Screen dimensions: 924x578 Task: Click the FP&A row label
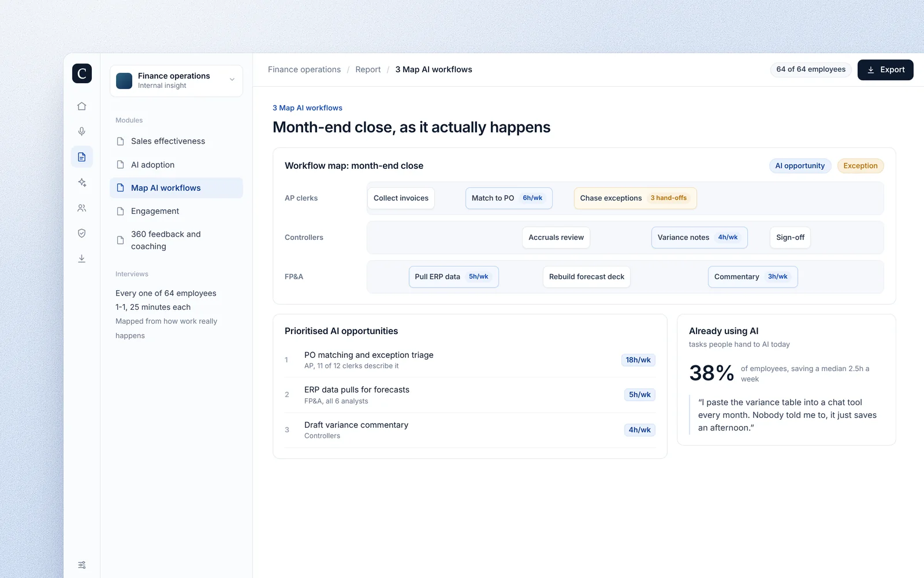294,277
